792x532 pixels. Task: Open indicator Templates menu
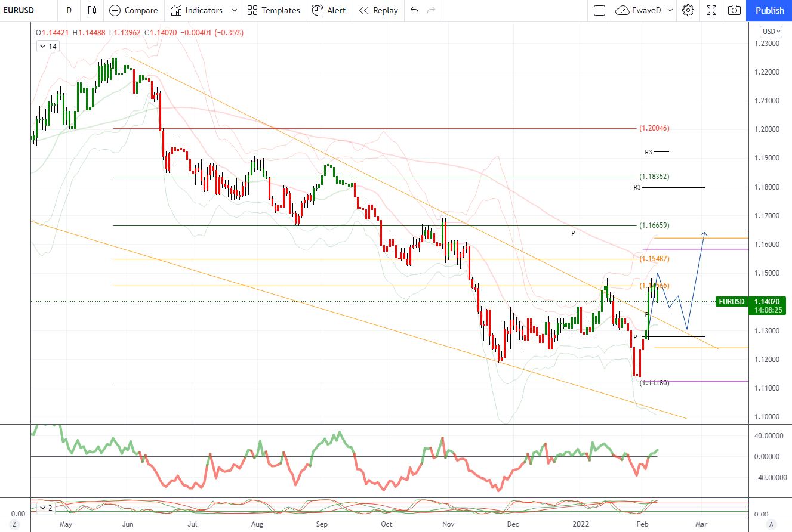click(x=273, y=10)
